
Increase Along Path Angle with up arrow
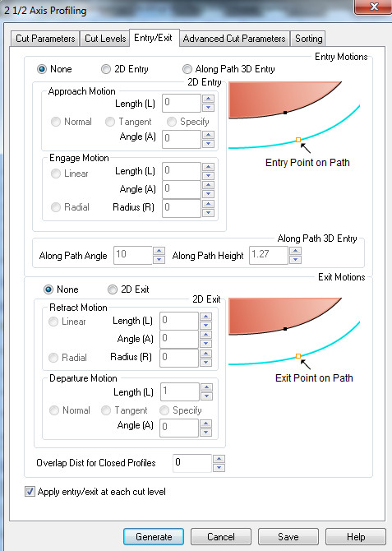[x=159, y=251]
